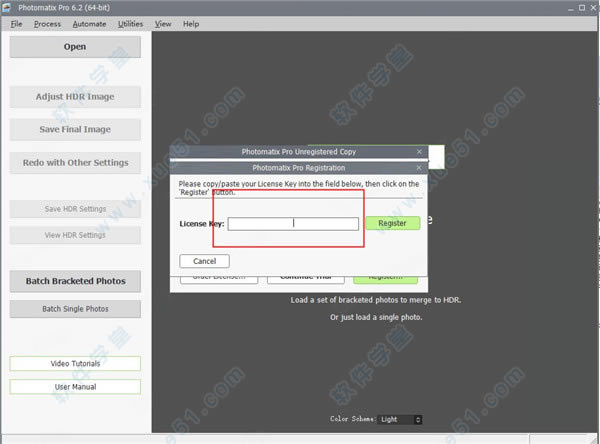Minimize the Photomatix Pro window
The height and width of the screenshot is (444, 600).
[571, 8]
